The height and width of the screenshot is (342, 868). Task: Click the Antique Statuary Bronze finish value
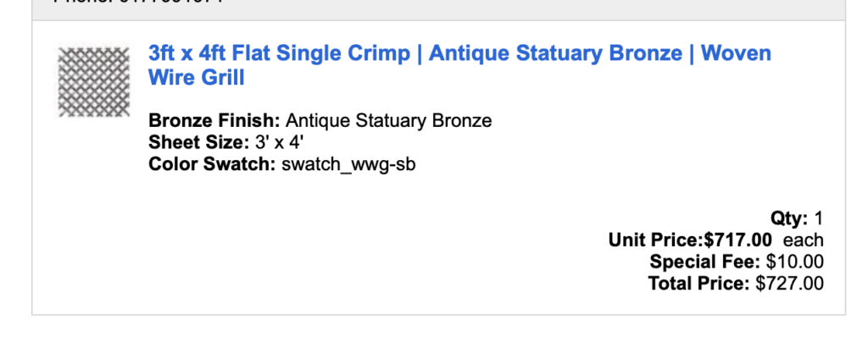tap(388, 120)
